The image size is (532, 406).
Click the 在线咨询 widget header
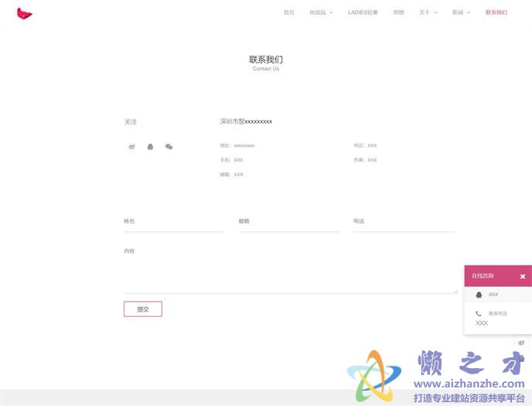[498, 276]
